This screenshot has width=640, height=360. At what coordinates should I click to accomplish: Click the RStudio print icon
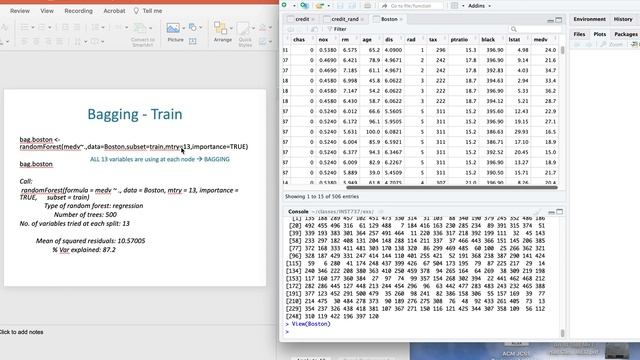[367, 6]
